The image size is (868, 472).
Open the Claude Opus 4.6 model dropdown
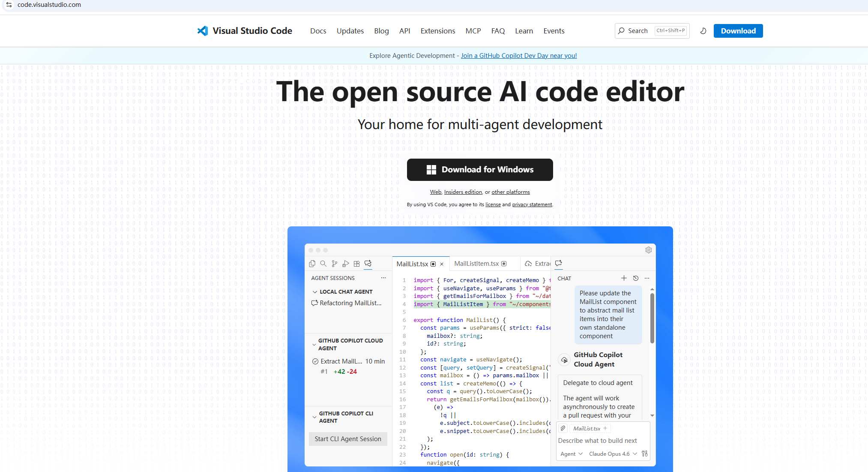(x=613, y=454)
